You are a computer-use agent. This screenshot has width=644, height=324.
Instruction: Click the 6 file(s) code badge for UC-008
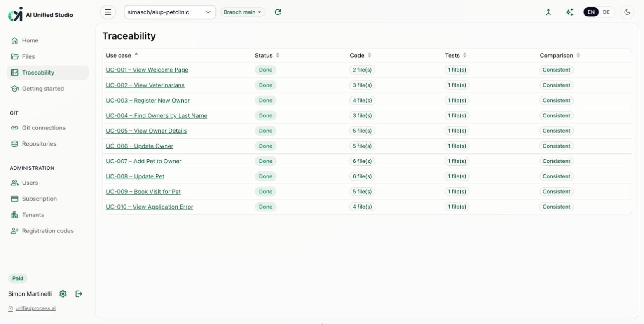tap(362, 176)
